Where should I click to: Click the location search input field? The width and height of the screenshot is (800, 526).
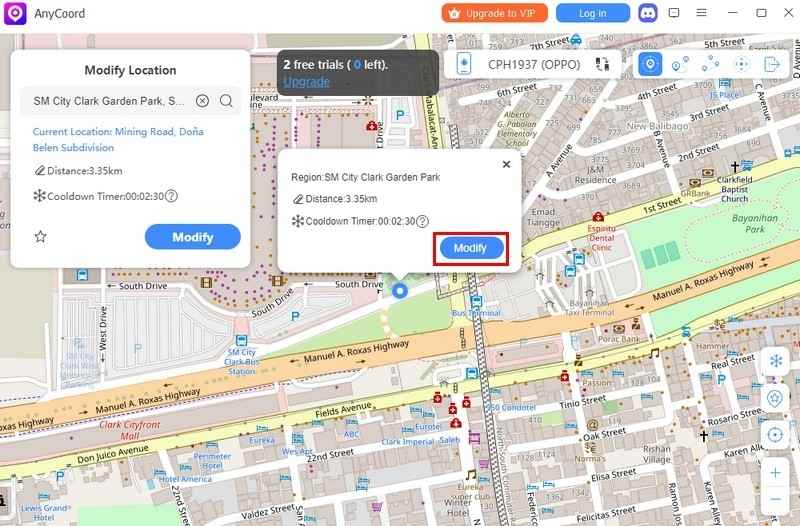pyautogui.click(x=108, y=101)
